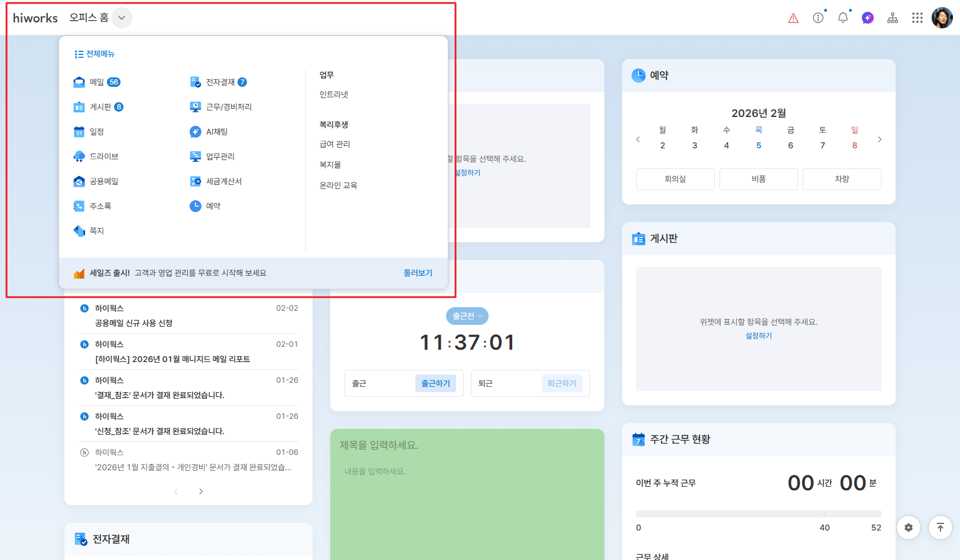Open the organization chart icon
The width and height of the screenshot is (960, 560).
tap(893, 18)
